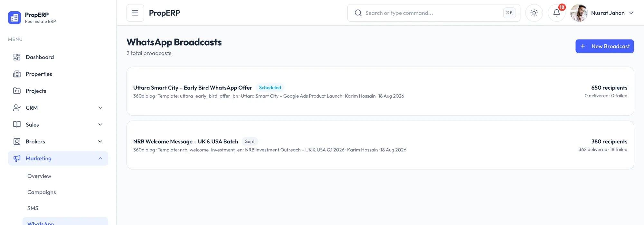The image size is (644, 225).
Task: Click Nusrat Jahan's profile avatar
Action: [x=579, y=13]
